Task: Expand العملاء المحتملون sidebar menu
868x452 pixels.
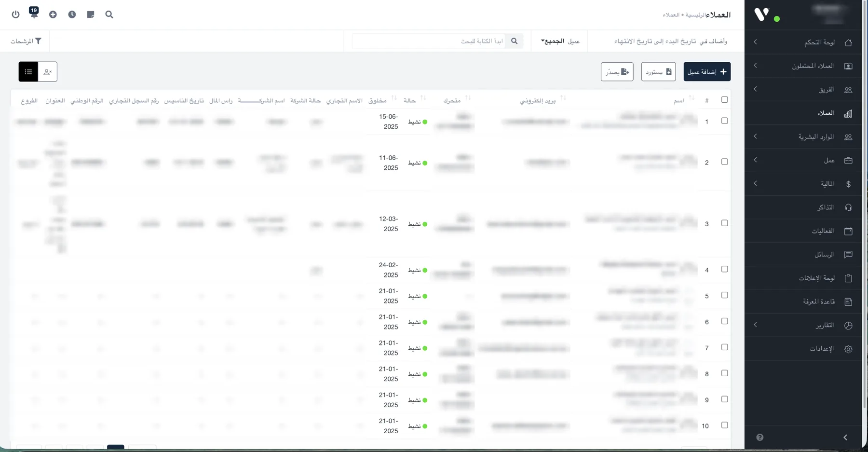Action: 803,66
